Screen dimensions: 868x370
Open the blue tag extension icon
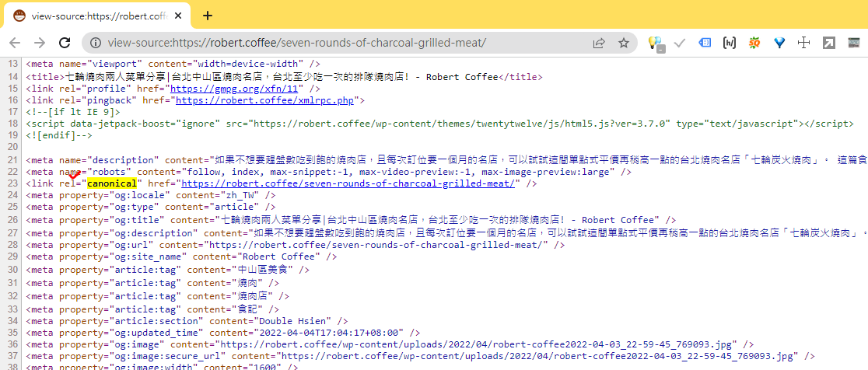coord(705,43)
